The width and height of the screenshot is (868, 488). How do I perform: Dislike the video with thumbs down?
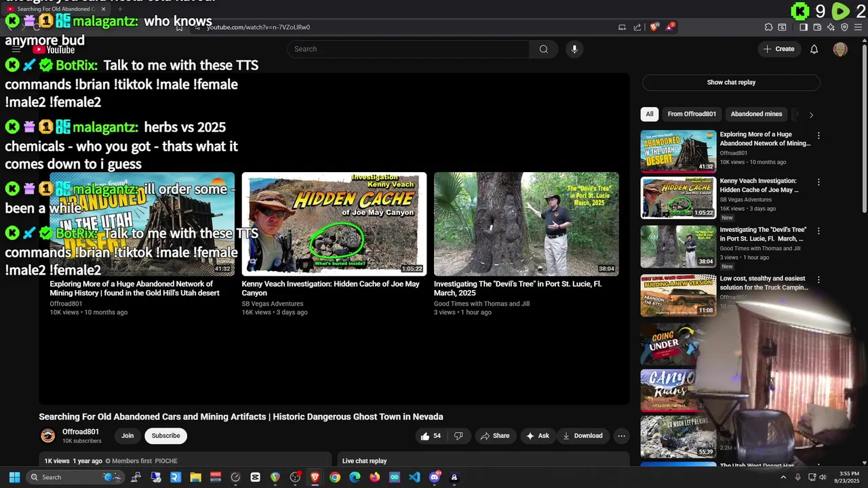point(458,436)
